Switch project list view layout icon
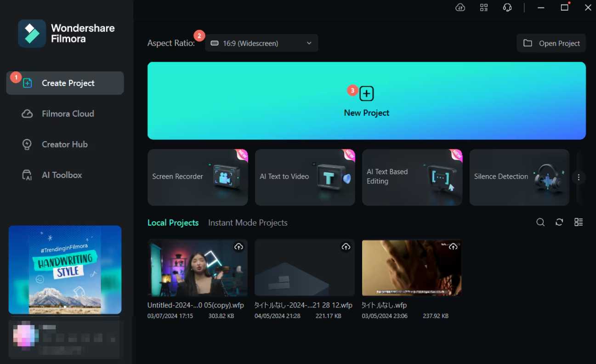Screen dimensions: 596x364 point(579,222)
